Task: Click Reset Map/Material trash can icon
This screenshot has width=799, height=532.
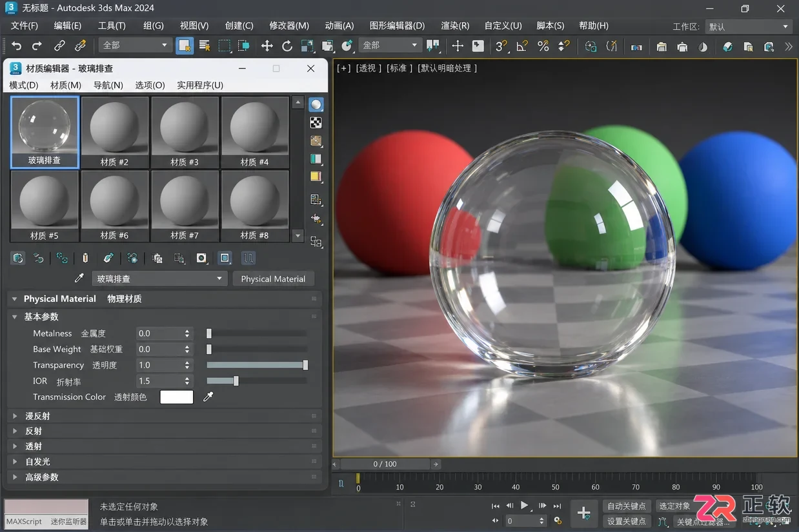Action: click(85, 258)
